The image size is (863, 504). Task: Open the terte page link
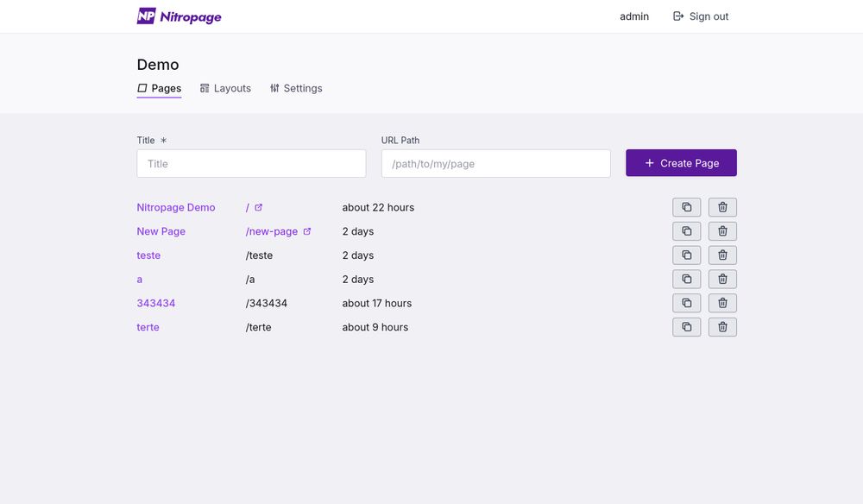click(148, 327)
